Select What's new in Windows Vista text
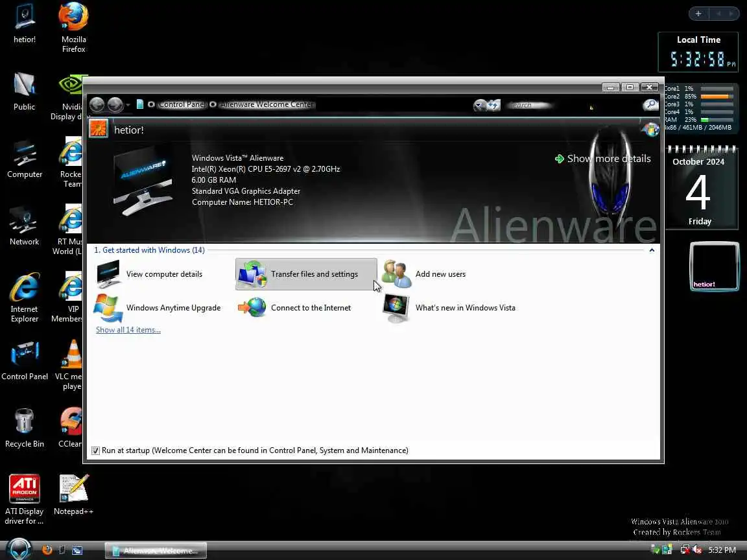Screen dimensions: 747x560 (x=466, y=308)
